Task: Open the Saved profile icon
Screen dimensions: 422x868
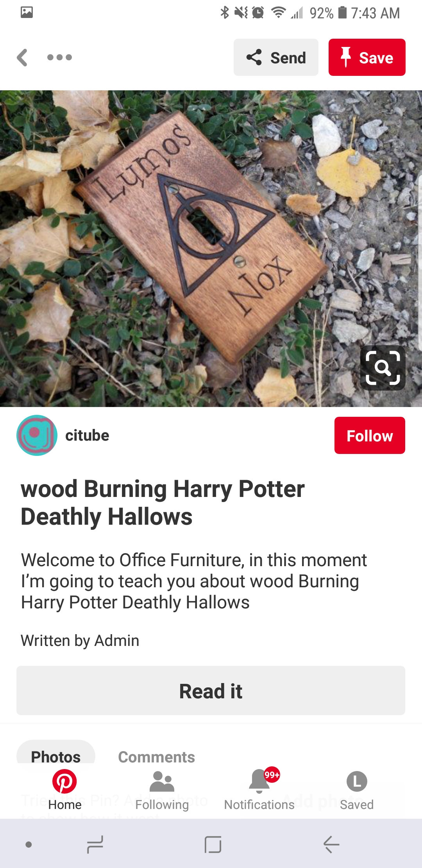Action: pos(356,790)
